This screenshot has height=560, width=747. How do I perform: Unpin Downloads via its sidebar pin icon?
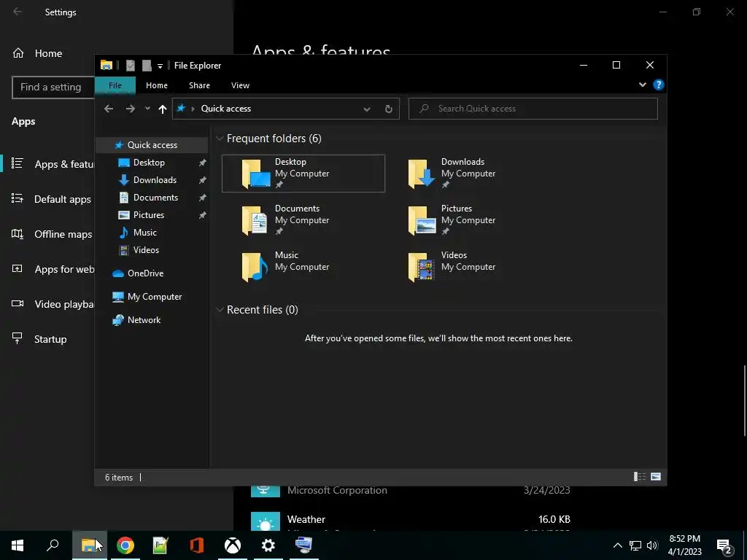point(202,181)
